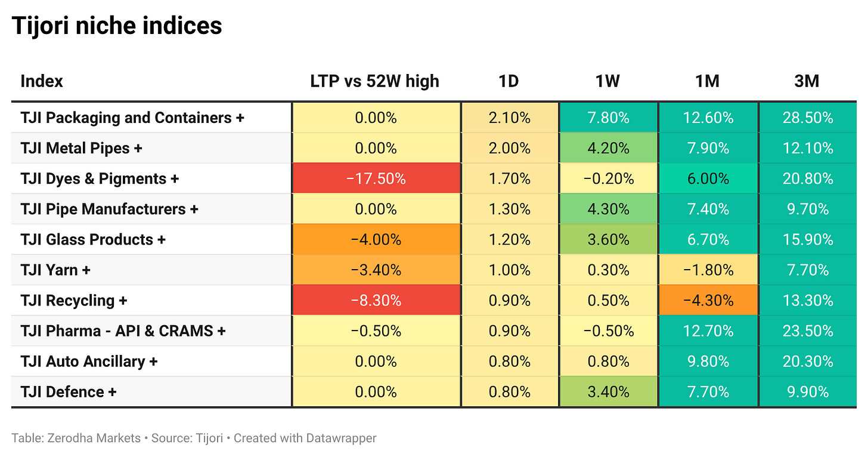The width and height of the screenshot is (868, 457).
Task: Select the 3M column header
Action: click(x=807, y=81)
